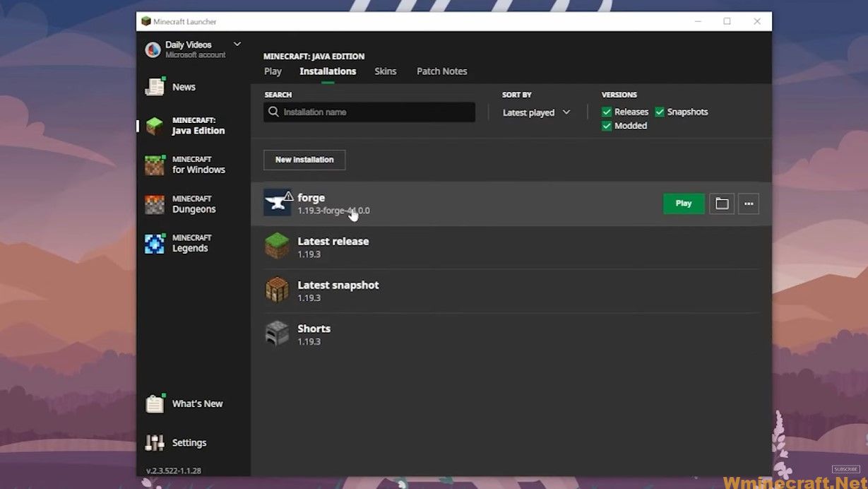Select the forge installation name
The height and width of the screenshot is (489, 868).
(311, 198)
